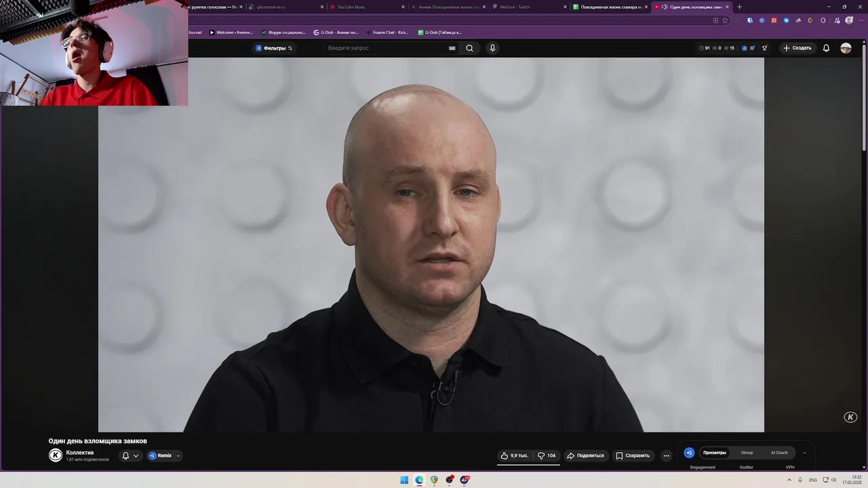Open the Коллектив channel name link
Image resolution: width=868 pixels, height=488 pixels.
click(x=80, y=452)
